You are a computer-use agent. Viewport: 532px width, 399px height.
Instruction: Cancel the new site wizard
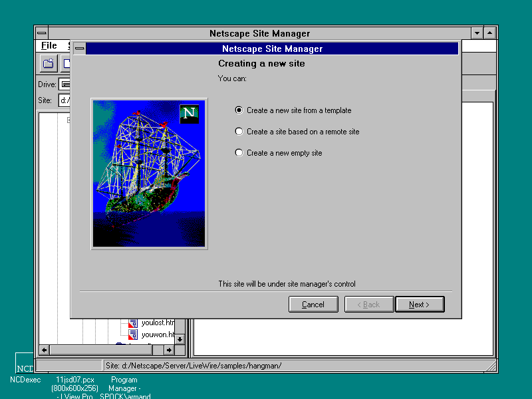tap(313, 305)
